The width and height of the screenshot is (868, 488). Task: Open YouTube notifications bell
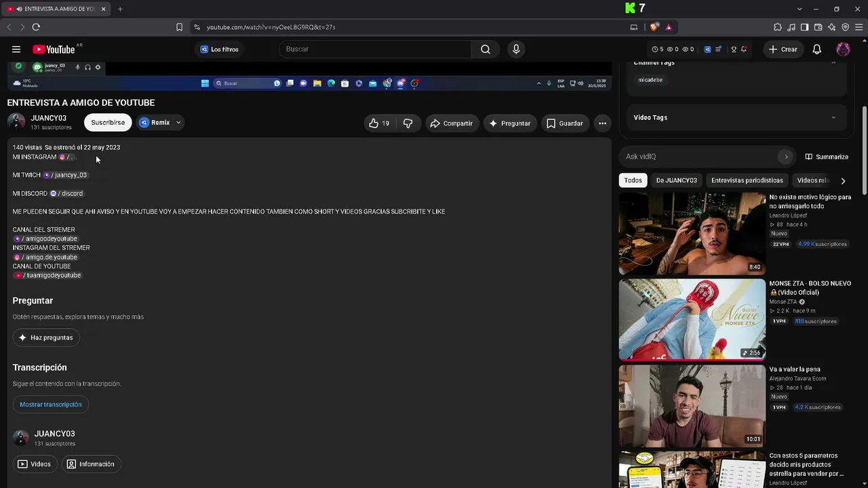817,49
